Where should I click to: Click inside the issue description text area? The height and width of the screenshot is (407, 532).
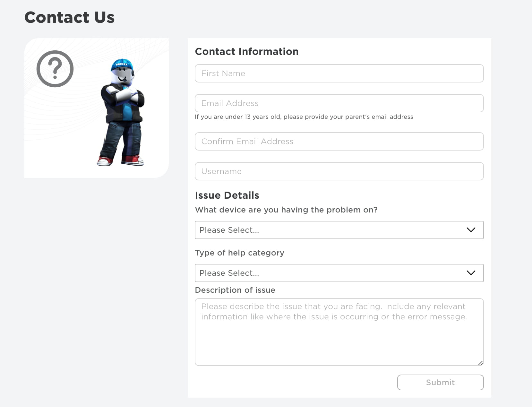pos(339,337)
